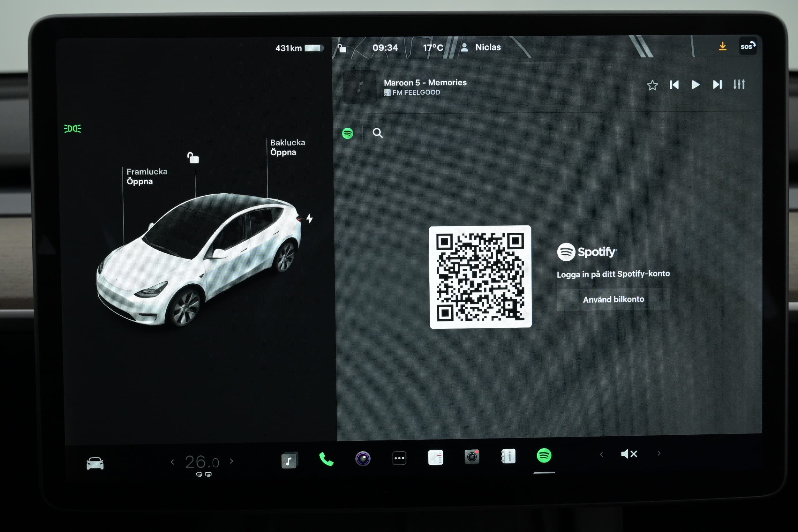Open Spotify from the bottom dock
The width and height of the screenshot is (798, 532).
tap(544, 455)
